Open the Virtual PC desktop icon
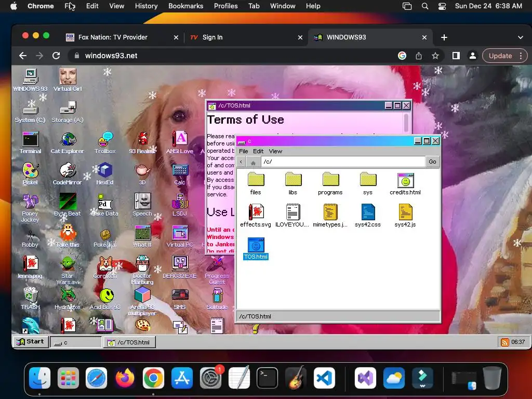The image size is (532, 399). click(x=179, y=236)
